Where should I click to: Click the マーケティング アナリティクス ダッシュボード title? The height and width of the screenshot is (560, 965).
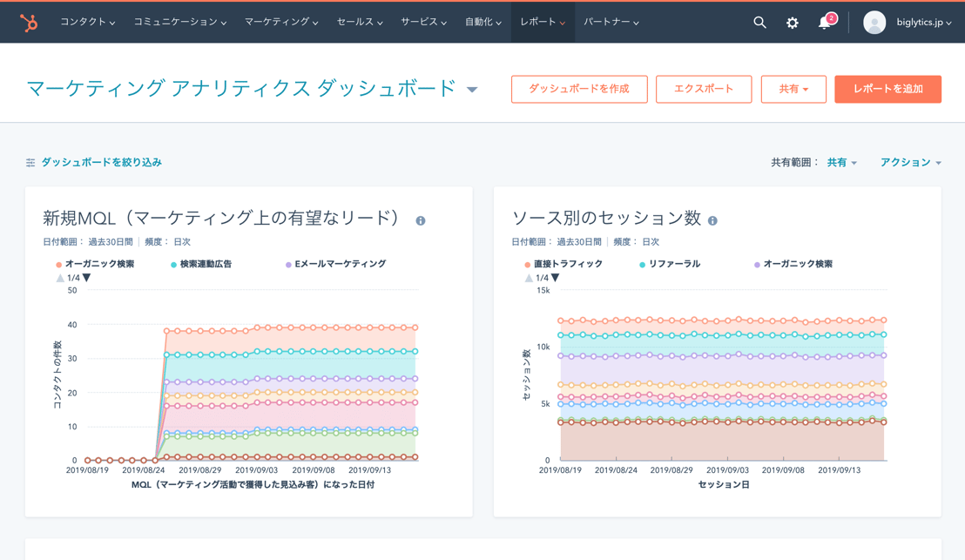click(x=241, y=89)
